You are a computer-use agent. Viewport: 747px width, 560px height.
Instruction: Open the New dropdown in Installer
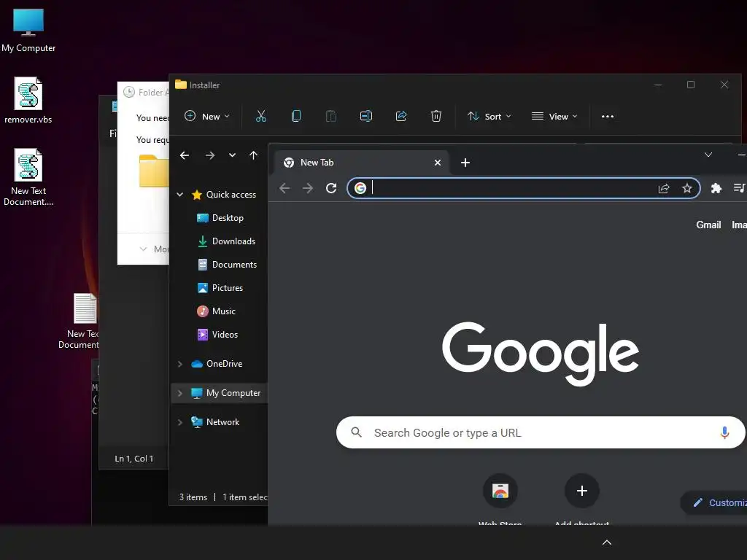[207, 116]
